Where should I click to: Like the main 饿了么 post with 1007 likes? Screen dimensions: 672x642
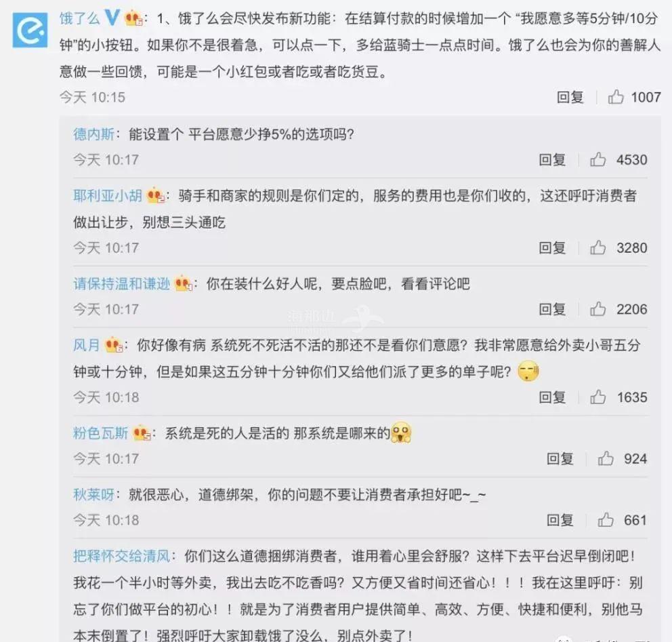click(x=616, y=97)
